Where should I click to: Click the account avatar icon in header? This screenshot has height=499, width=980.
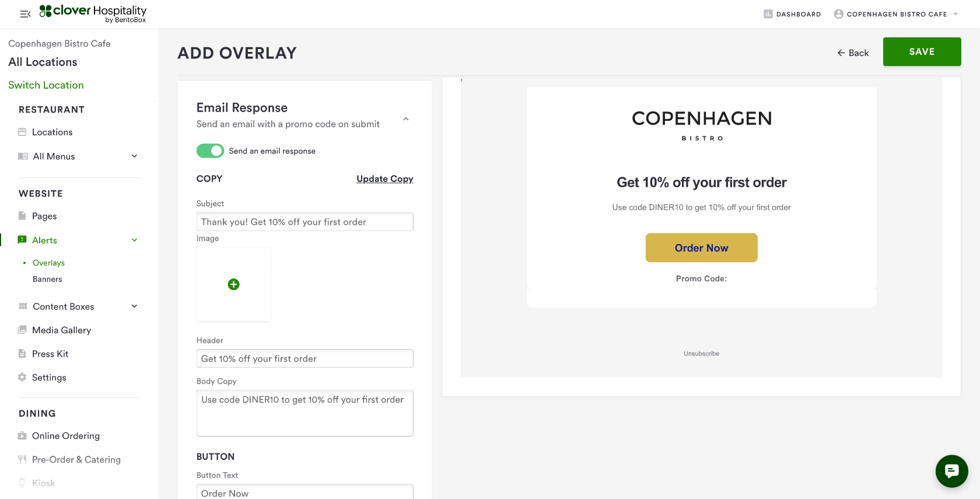pos(838,14)
